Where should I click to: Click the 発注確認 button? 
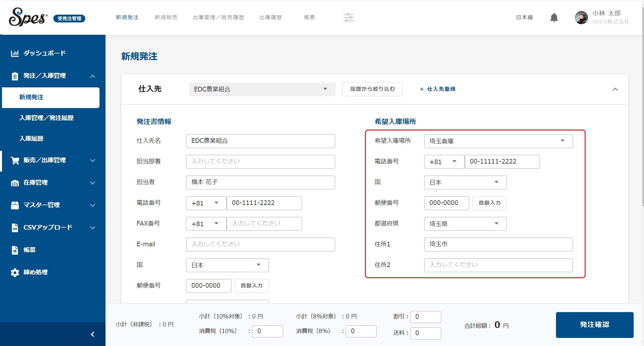point(595,325)
